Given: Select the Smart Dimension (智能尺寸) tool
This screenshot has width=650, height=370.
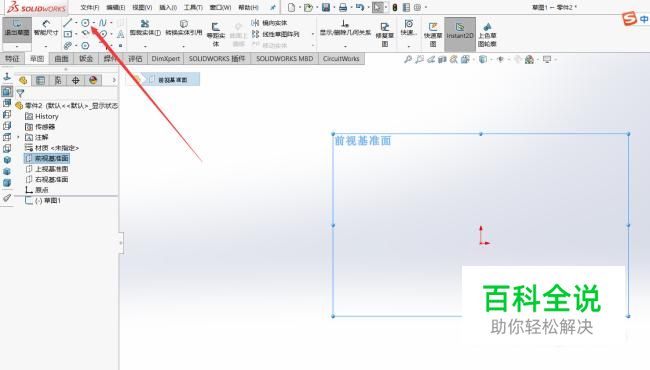Looking at the screenshot, I should 46,28.
